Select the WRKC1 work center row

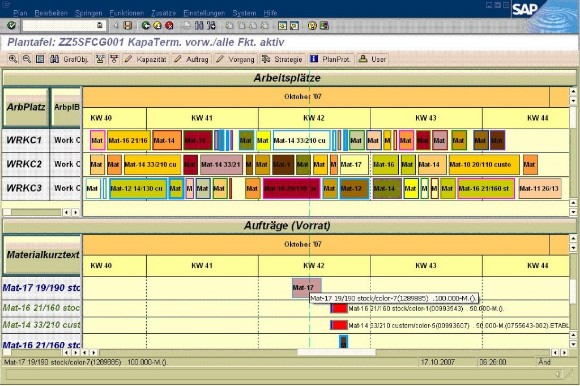coord(25,140)
